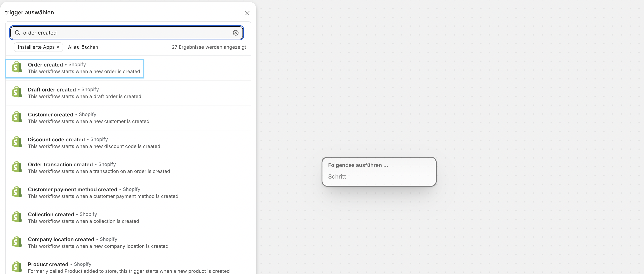Click the Installierte Apps filter label
Image resolution: width=644 pixels, height=274 pixels.
(x=36, y=47)
